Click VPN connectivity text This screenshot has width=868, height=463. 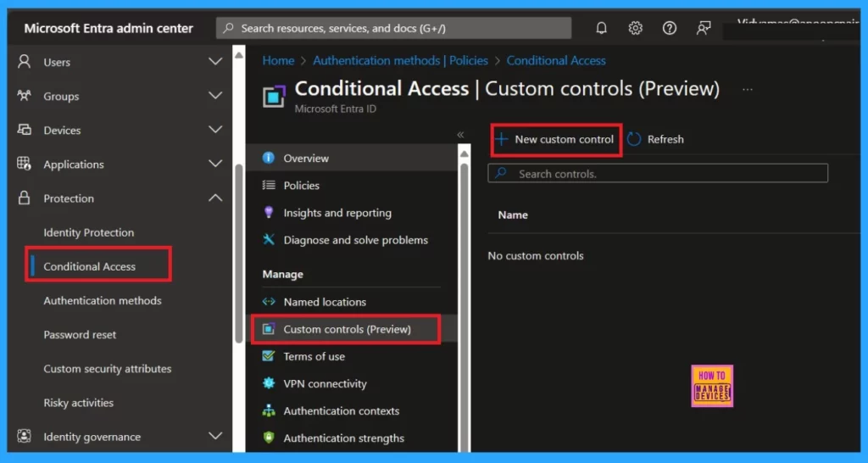(x=325, y=384)
